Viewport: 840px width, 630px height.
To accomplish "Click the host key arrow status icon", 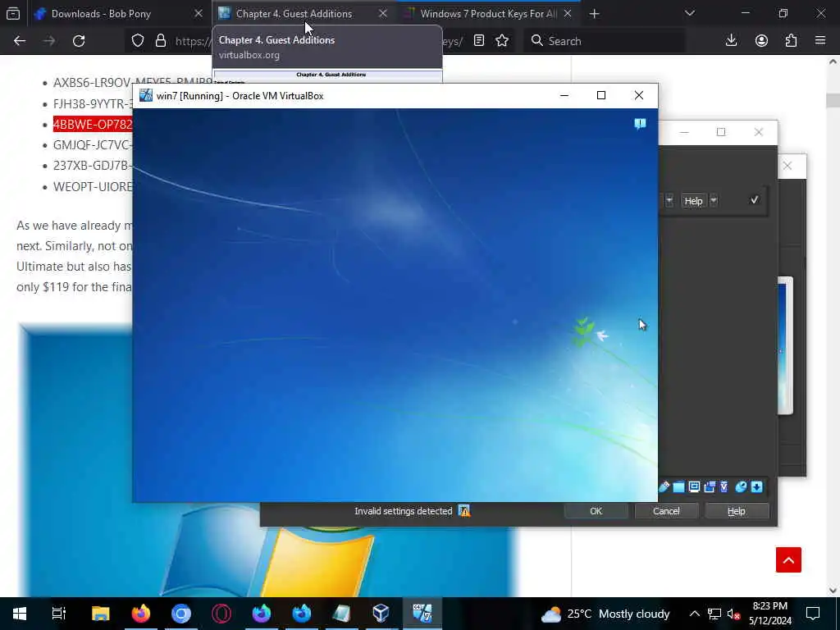I will pyautogui.click(x=756, y=486).
